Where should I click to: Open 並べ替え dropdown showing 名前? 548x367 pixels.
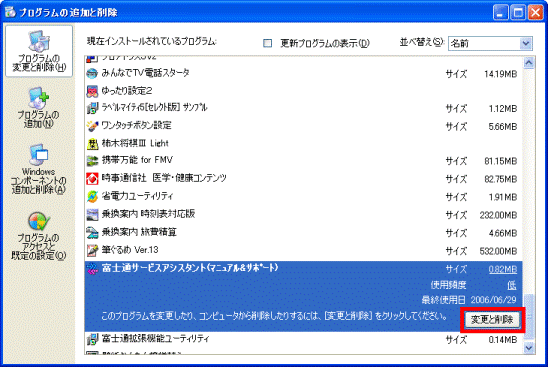tap(490, 43)
